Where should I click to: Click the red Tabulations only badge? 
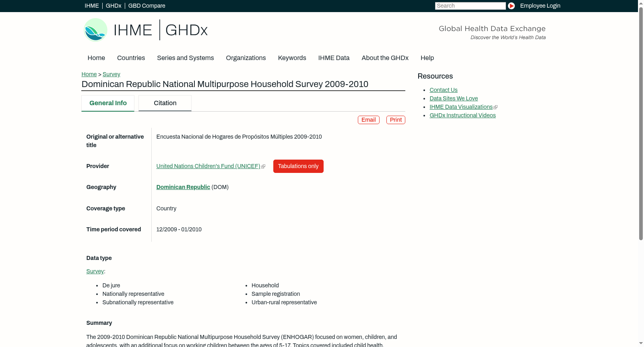[x=298, y=166]
